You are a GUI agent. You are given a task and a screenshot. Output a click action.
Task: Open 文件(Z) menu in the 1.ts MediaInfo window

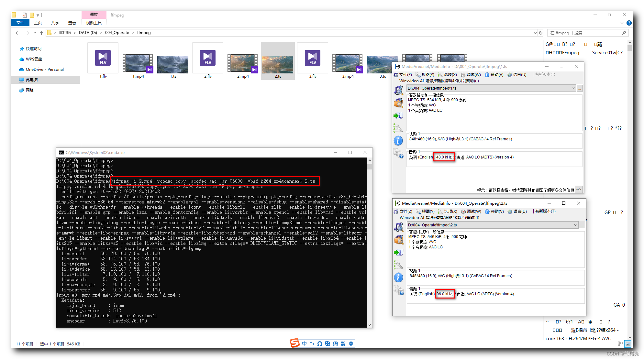pyautogui.click(x=403, y=75)
